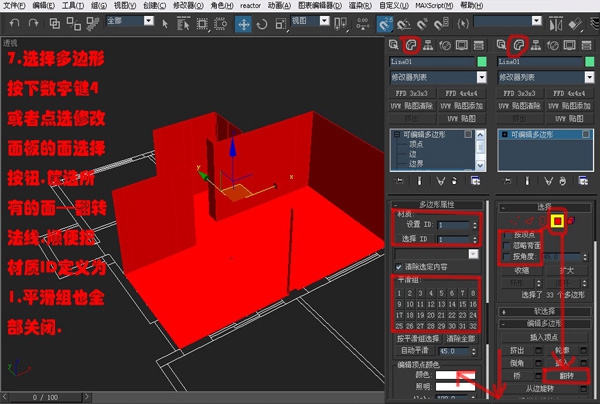The width and height of the screenshot is (600, 404).
Task: Click Bind to Space Warp icon
Action: pyautogui.click(x=93, y=24)
